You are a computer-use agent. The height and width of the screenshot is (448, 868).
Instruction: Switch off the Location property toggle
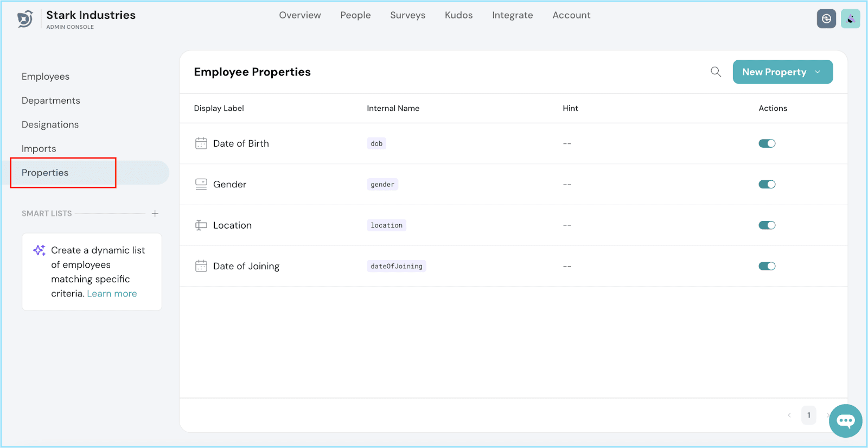[767, 225]
